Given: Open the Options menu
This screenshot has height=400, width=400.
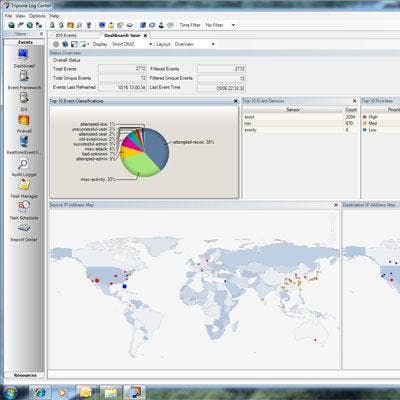Looking at the screenshot, I should 37,16.
